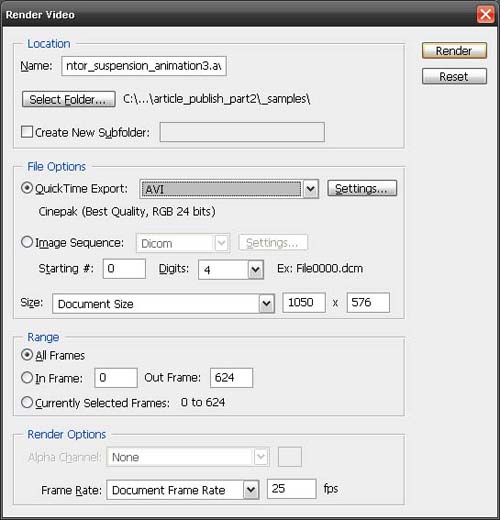Open the Select Folder dialog
Screen dimensions: 500x520
(69, 99)
